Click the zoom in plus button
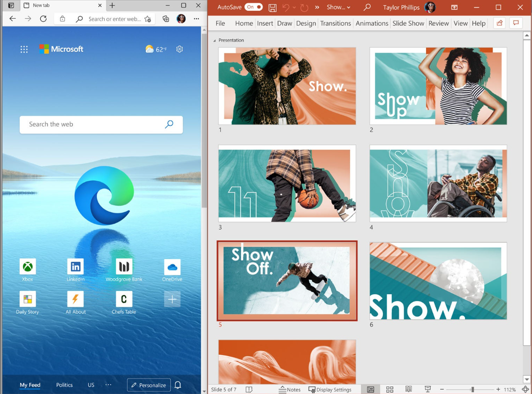This screenshot has width=532, height=394. pyautogui.click(x=498, y=390)
